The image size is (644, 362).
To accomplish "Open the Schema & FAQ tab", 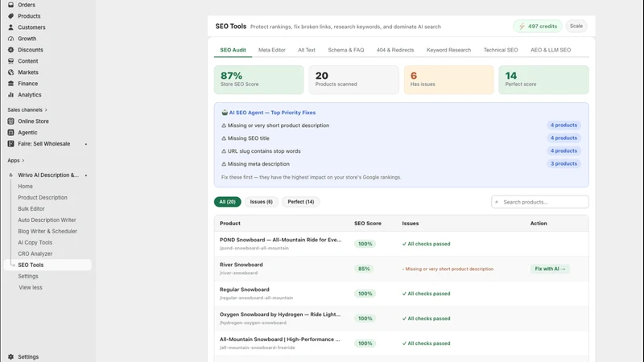I will (x=346, y=50).
